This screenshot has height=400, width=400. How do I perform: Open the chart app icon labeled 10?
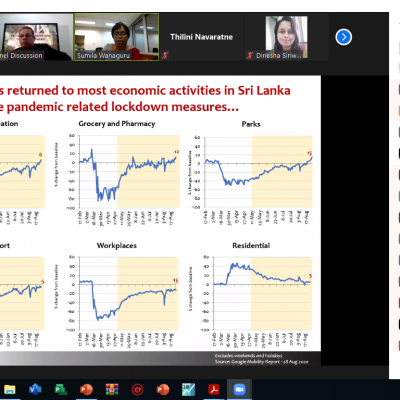point(188,389)
